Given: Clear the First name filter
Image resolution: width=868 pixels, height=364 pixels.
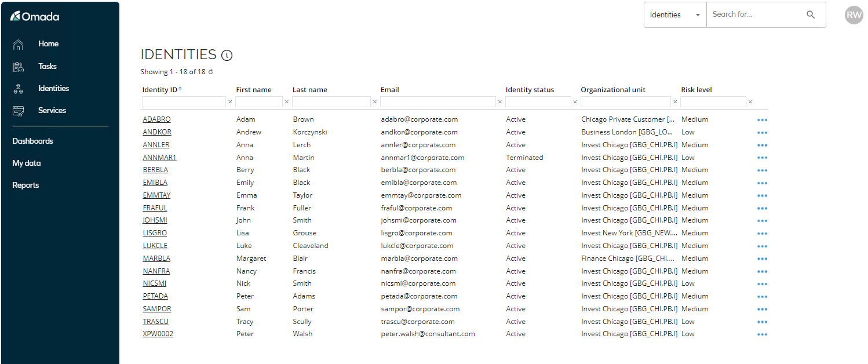Looking at the screenshot, I should pyautogui.click(x=286, y=102).
